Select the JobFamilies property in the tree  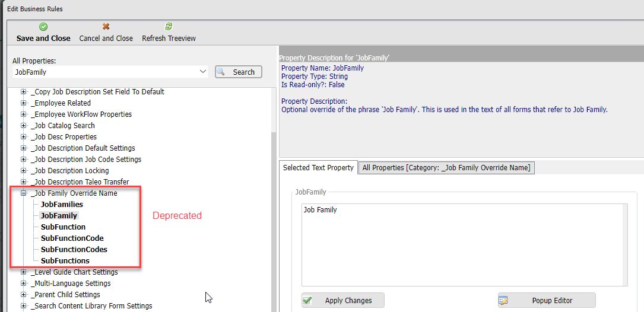click(x=62, y=205)
